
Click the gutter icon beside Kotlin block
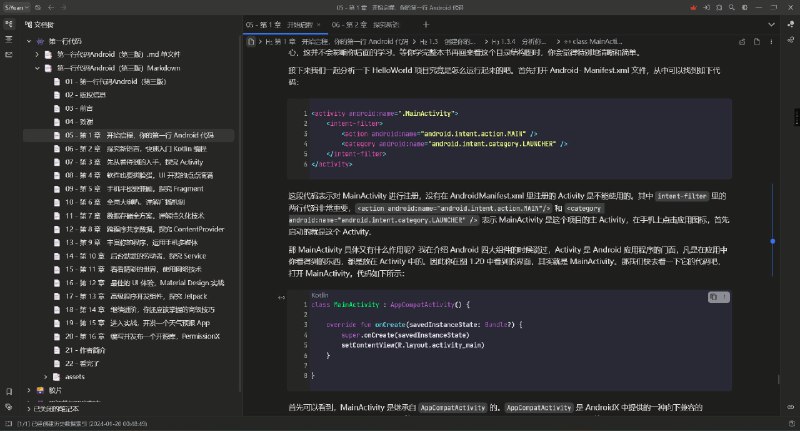(x=281, y=297)
